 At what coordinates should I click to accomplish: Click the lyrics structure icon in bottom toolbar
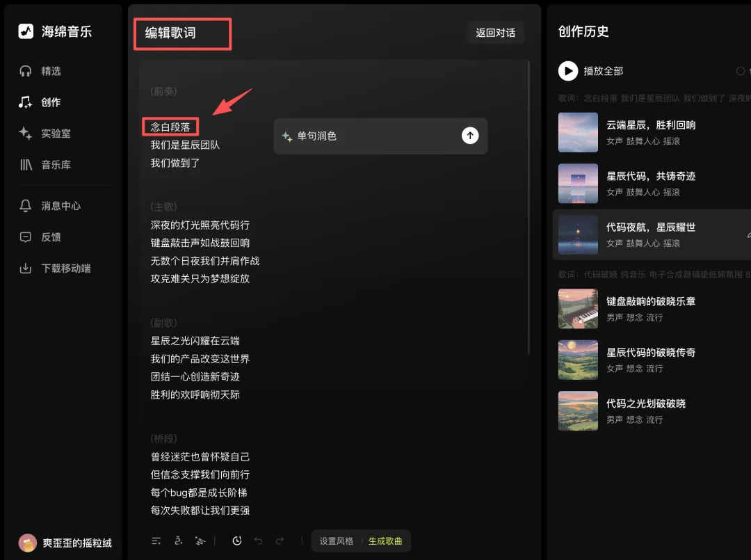tap(156, 541)
